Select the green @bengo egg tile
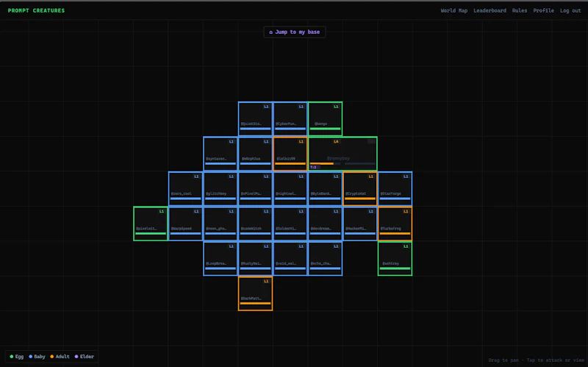 click(325, 118)
